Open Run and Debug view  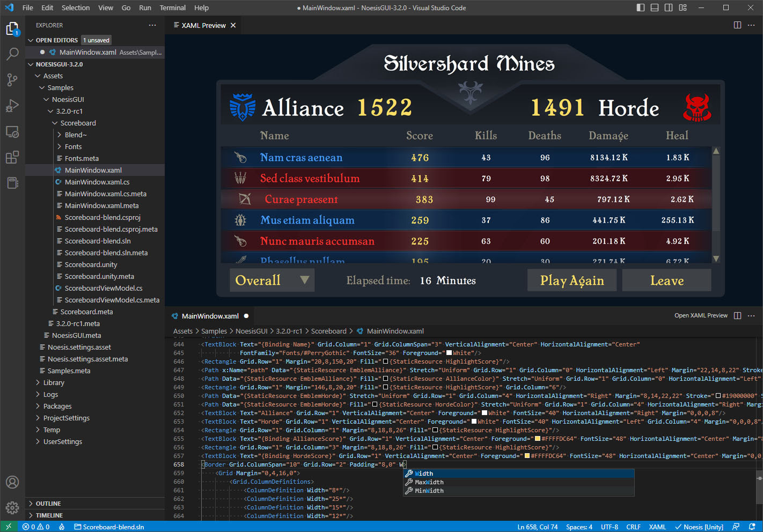click(x=12, y=106)
